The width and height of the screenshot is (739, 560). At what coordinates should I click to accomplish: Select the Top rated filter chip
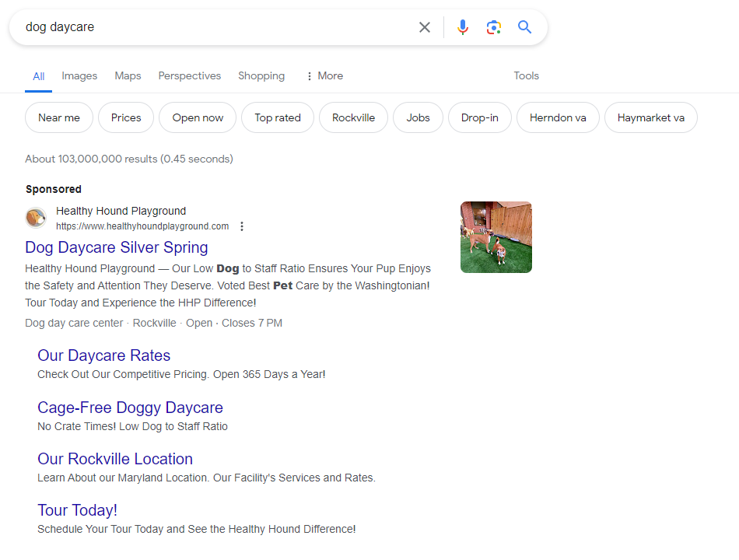278,118
